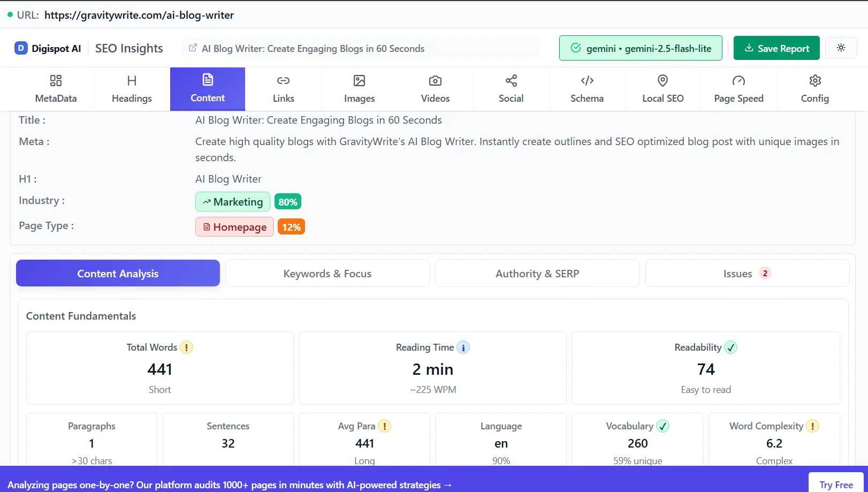Screen dimensions: 868x492
Task: Select the Local SEO section
Action: tap(663, 89)
